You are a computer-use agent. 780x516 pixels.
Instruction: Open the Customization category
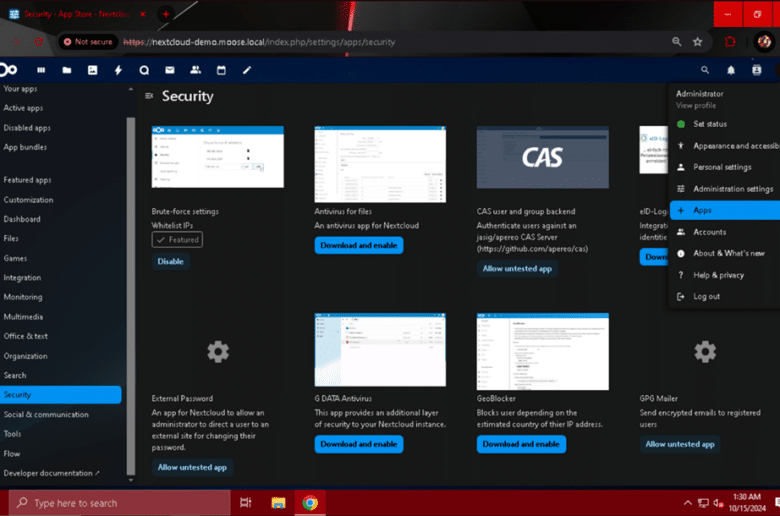click(x=28, y=200)
